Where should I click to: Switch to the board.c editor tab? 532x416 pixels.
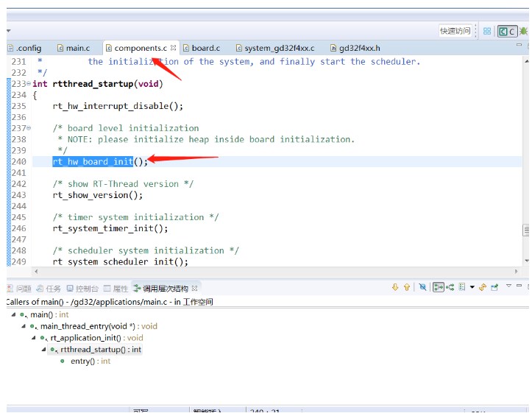[x=205, y=49]
